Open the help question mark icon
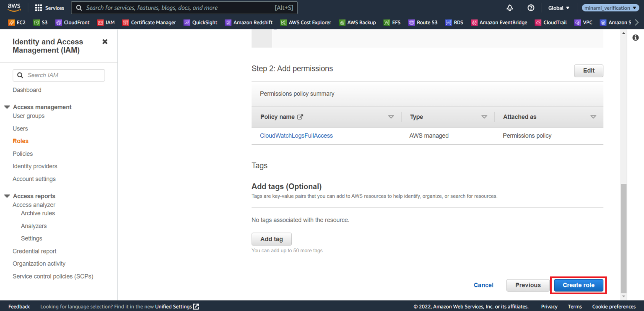The width and height of the screenshot is (644, 311). 531,8
